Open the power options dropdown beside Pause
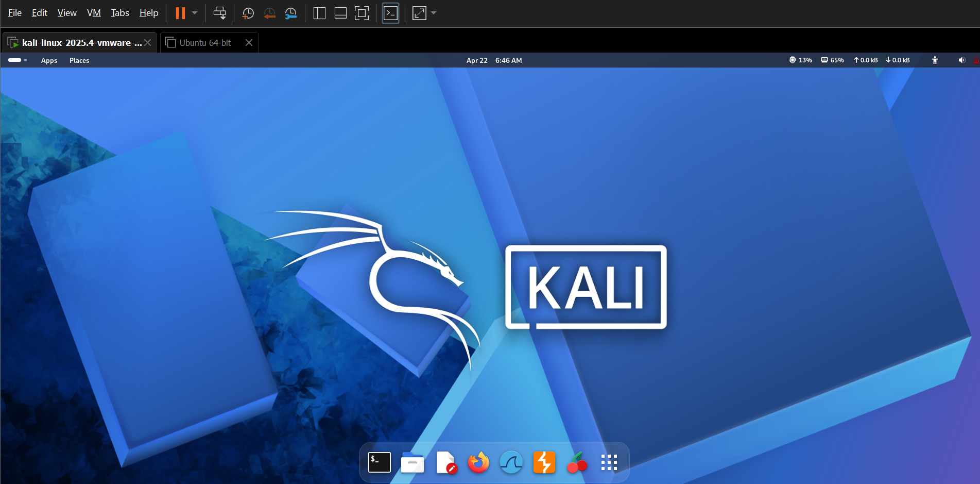The height and width of the screenshot is (484, 980). 195,13
